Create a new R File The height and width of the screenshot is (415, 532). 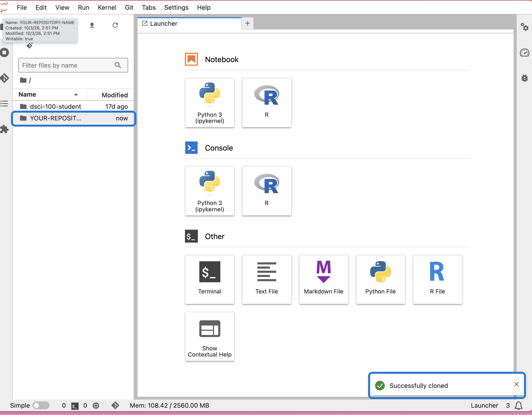[x=437, y=279]
